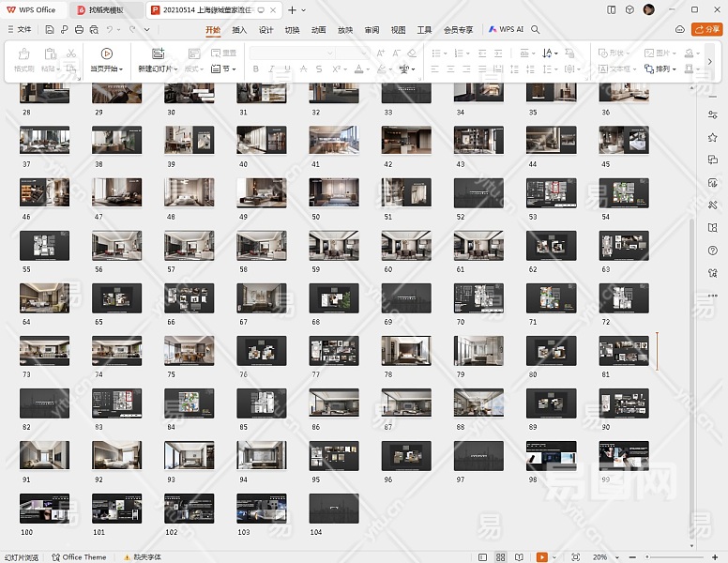
Task: Click the orange 分享 share button
Action: [x=706, y=30]
